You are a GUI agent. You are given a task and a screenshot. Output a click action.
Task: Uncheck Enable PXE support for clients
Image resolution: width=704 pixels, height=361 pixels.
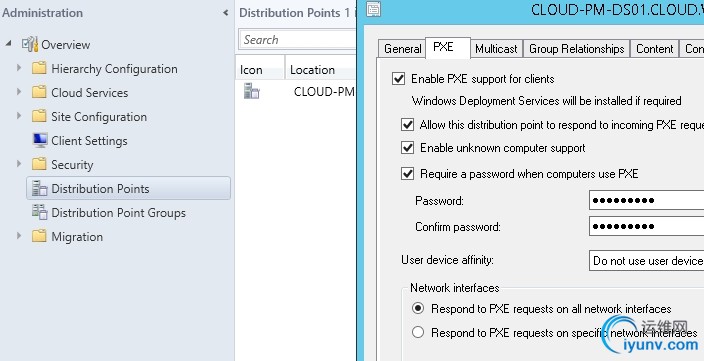(398, 79)
